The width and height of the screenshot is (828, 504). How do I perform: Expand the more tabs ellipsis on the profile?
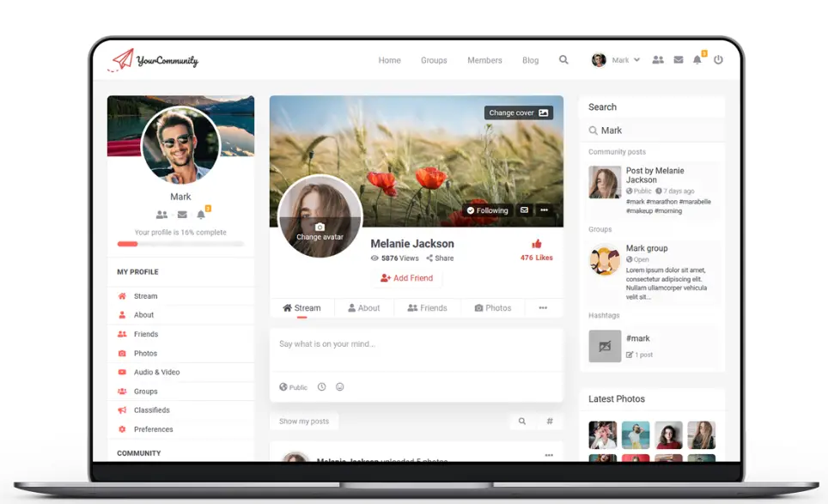point(543,307)
